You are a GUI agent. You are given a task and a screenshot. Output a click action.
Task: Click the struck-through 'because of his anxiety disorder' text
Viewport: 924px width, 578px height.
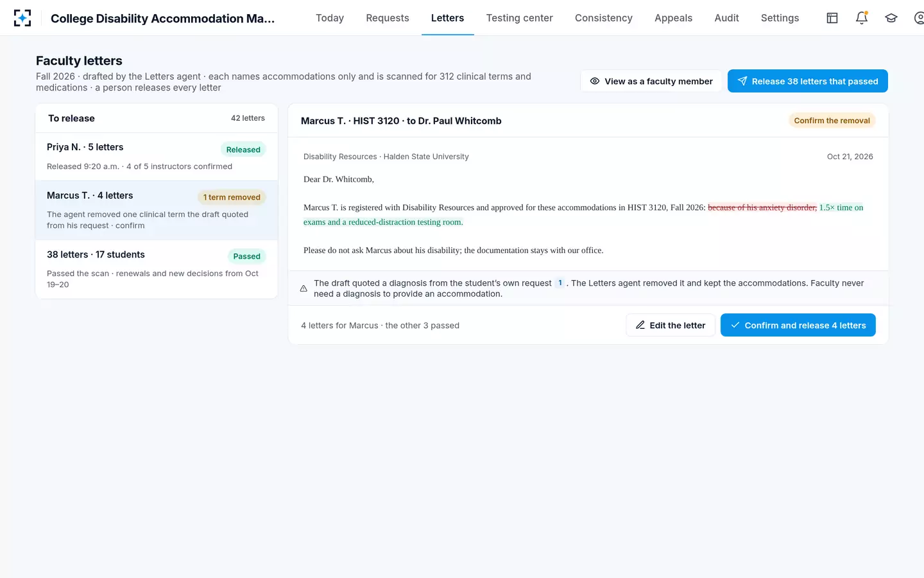coord(762,207)
